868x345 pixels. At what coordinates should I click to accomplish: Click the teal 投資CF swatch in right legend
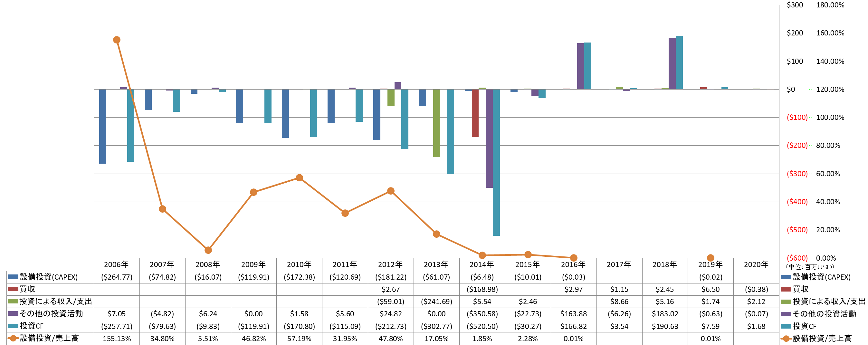(786, 326)
